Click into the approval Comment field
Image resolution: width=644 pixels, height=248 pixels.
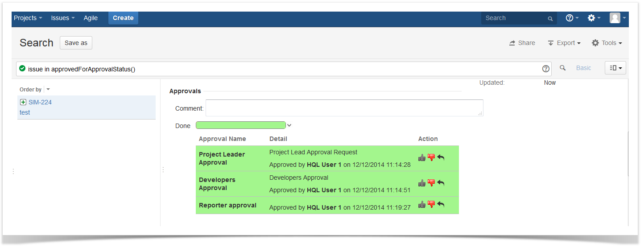(x=344, y=108)
